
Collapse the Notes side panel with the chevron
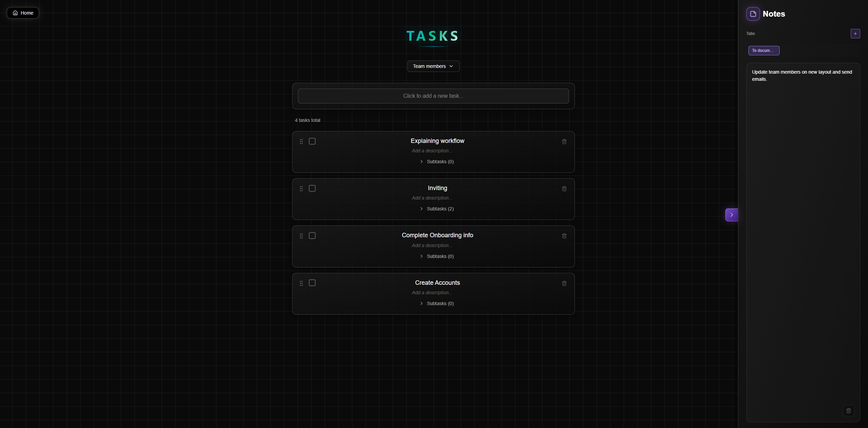[x=731, y=215]
